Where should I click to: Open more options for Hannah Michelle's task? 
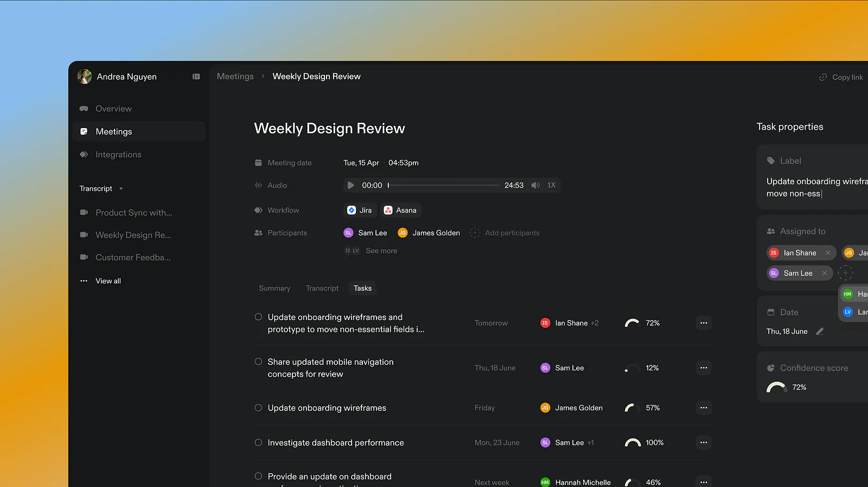point(704,482)
